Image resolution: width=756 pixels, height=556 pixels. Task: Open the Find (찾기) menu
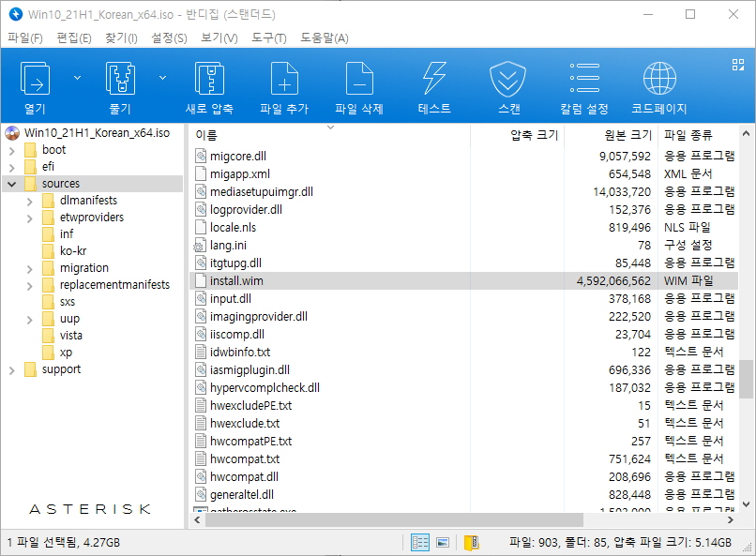pos(122,38)
